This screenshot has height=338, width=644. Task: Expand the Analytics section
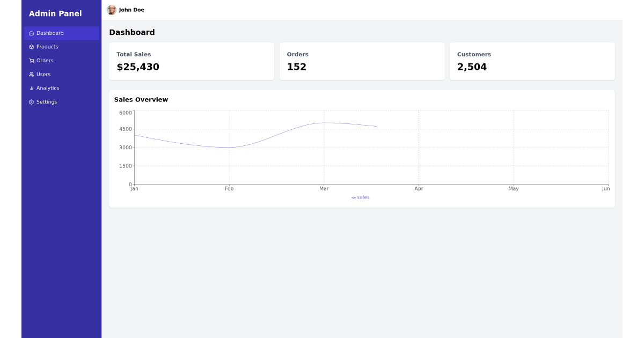tap(47, 88)
